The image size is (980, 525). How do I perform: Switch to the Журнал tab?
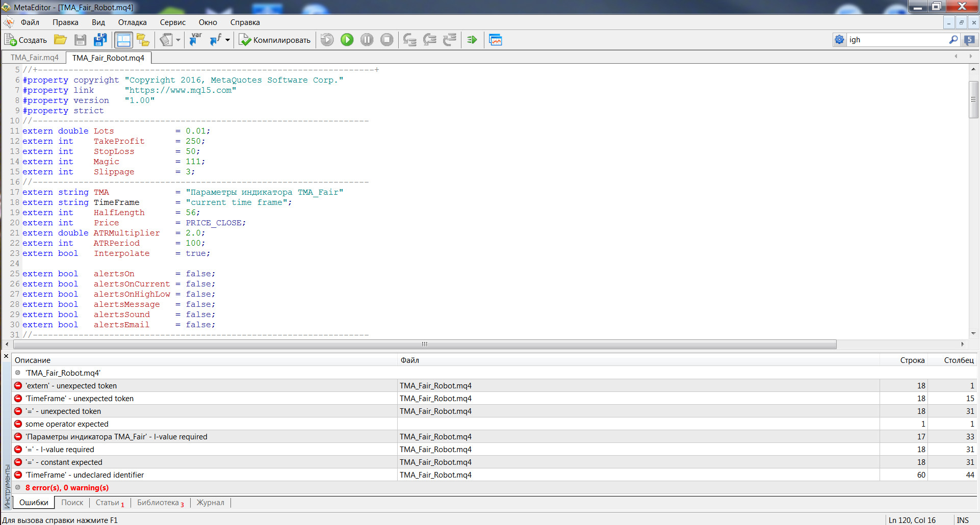[x=211, y=503]
